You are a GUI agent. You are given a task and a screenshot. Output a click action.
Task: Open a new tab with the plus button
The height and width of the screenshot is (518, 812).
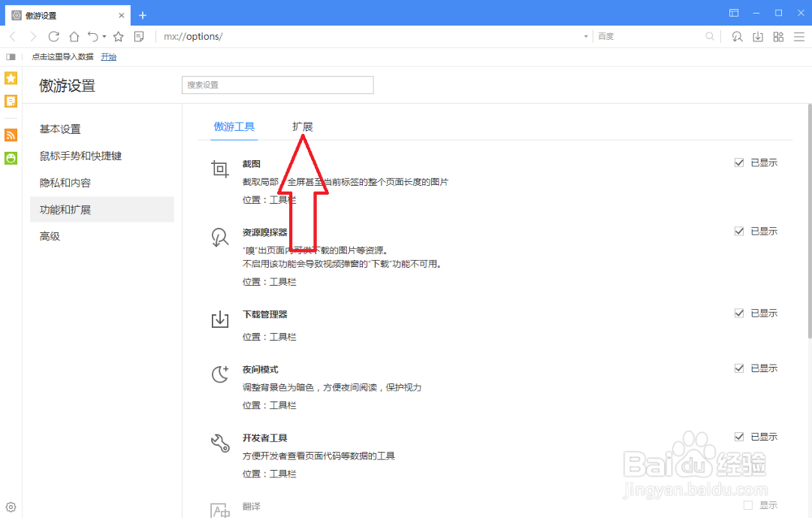[x=142, y=15]
